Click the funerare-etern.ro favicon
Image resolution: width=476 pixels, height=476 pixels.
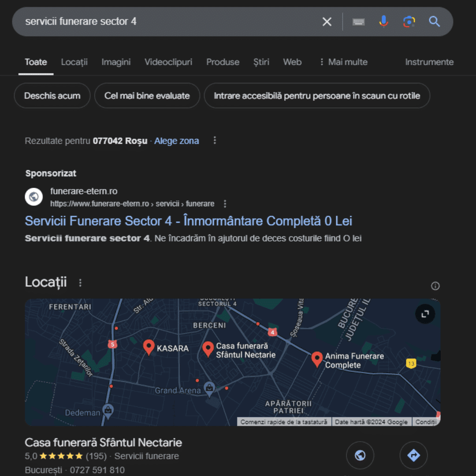(x=34, y=197)
